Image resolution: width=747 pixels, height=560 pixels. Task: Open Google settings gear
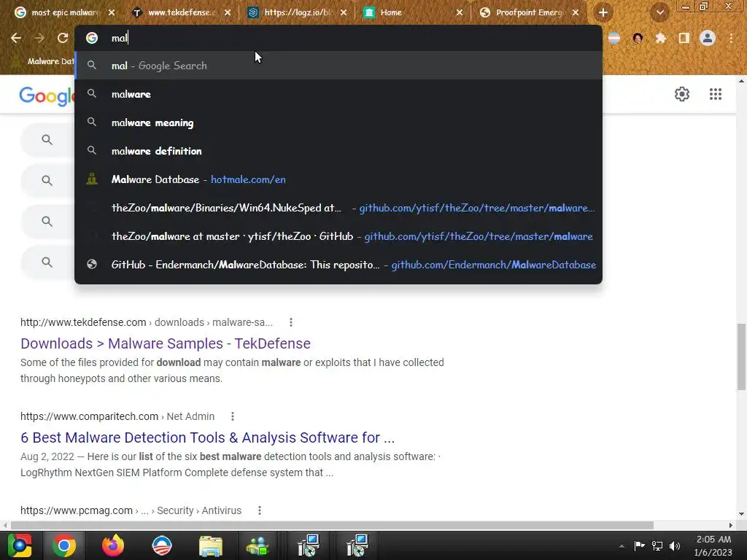(x=682, y=94)
